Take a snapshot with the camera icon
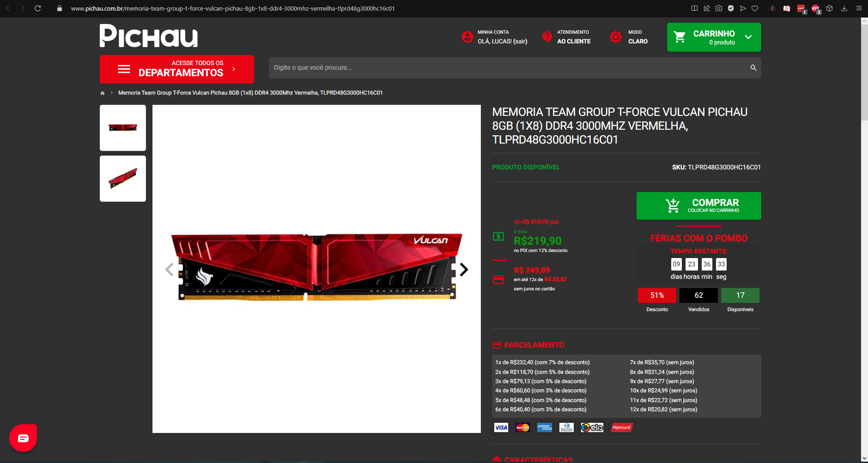The height and width of the screenshot is (463, 868). tap(719, 8)
